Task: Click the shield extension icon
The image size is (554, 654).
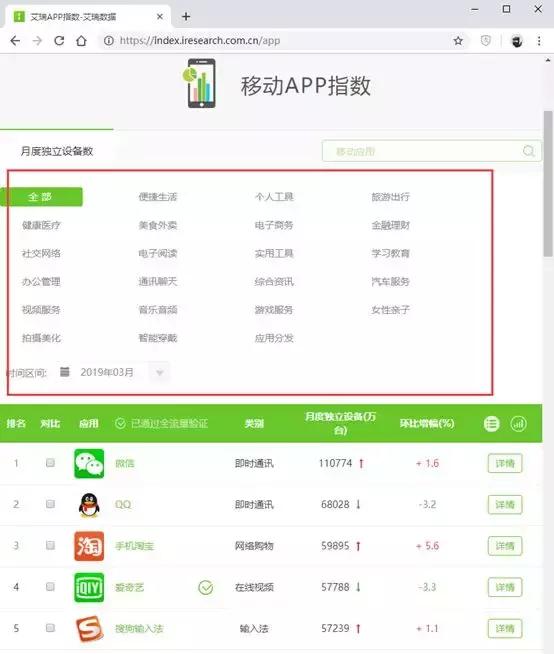Action: (x=486, y=40)
